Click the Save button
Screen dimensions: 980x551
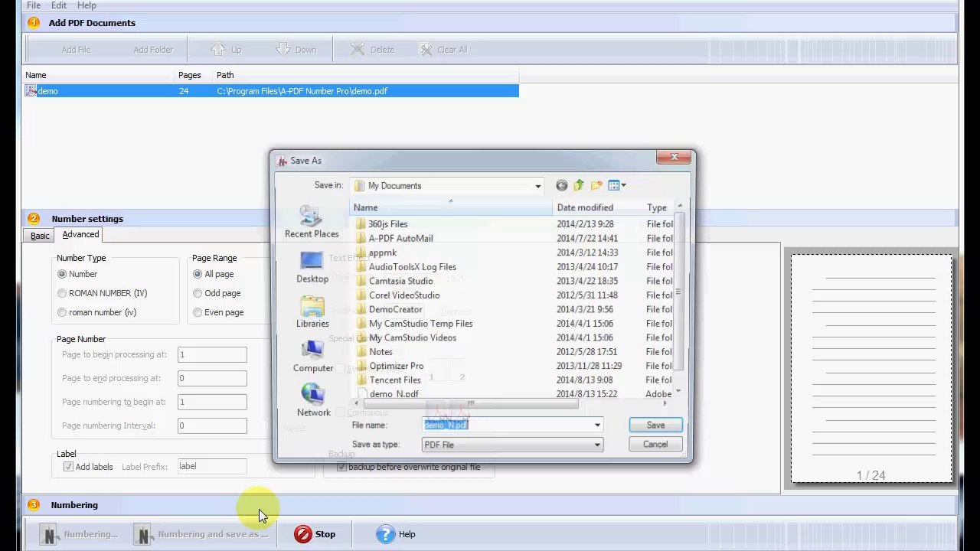tap(655, 425)
